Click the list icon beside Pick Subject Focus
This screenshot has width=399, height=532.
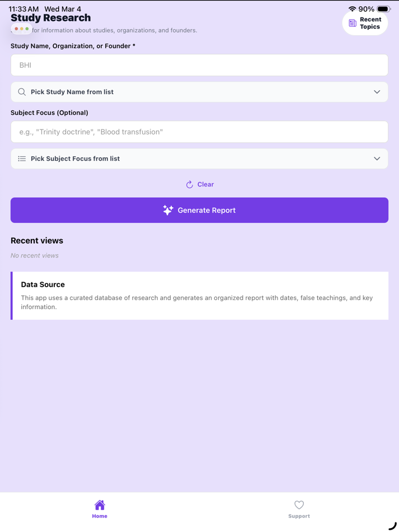[21, 158]
